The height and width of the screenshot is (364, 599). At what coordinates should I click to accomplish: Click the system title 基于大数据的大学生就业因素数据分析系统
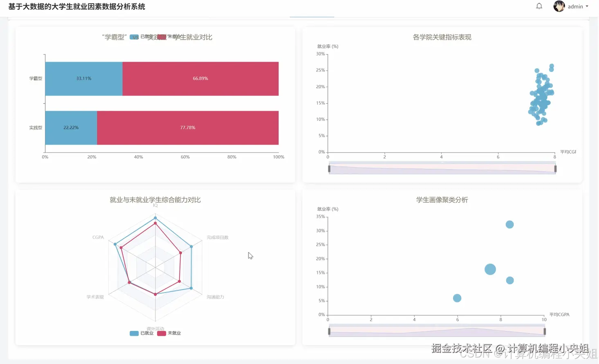pos(77,7)
